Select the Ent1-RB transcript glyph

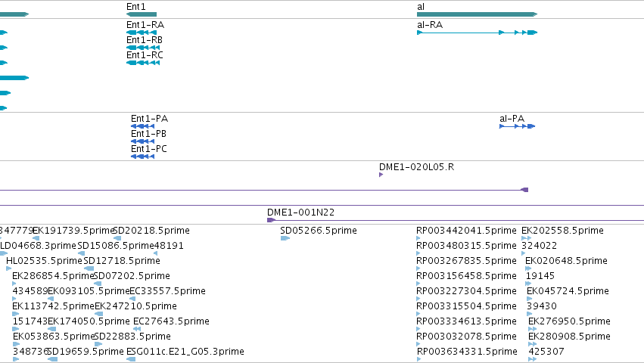(x=143, y=48)
